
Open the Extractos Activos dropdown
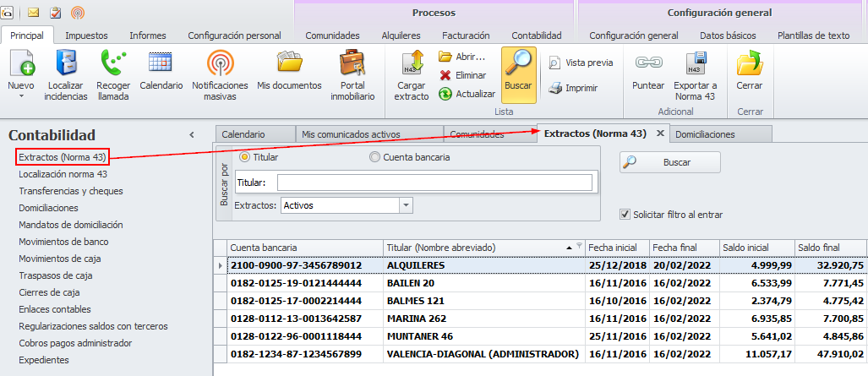coord(407,205)
